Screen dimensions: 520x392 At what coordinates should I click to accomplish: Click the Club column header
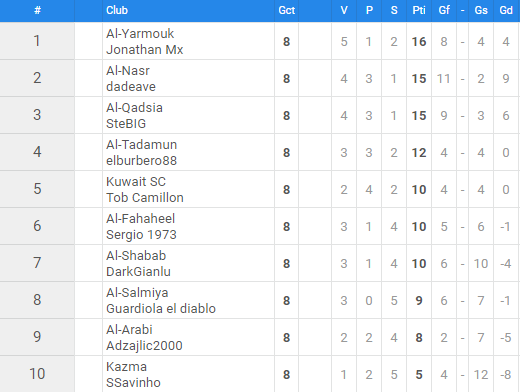117,10
